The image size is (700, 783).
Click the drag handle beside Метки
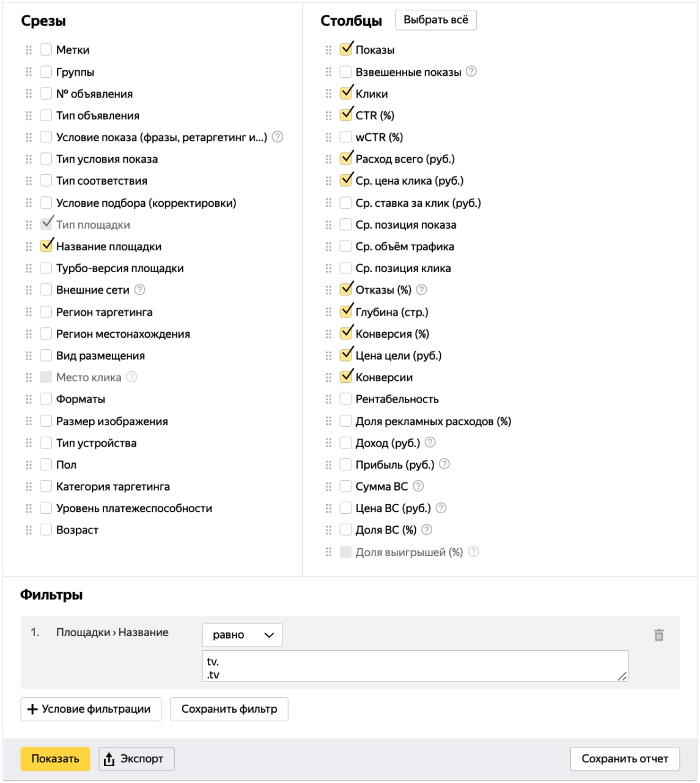(x=29, y=50)
